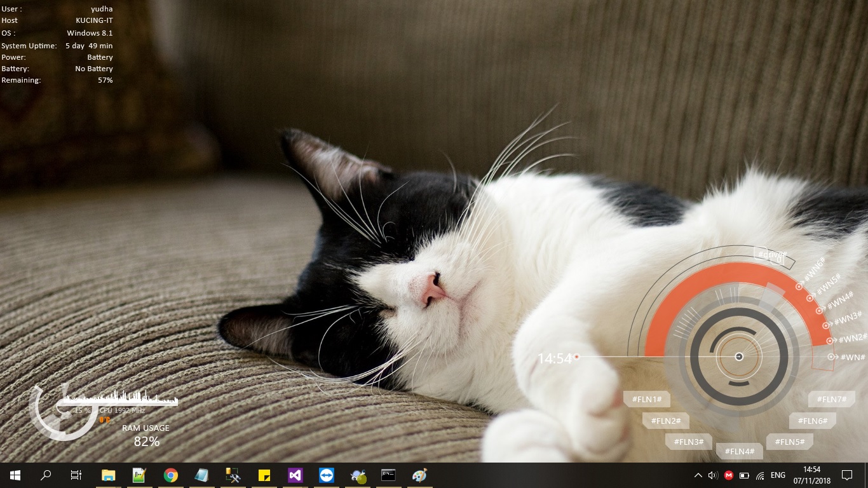This screenshot has height=488, width=868.
Task: Open Google Chrome from the taskbar
Action: pos(170,475)
